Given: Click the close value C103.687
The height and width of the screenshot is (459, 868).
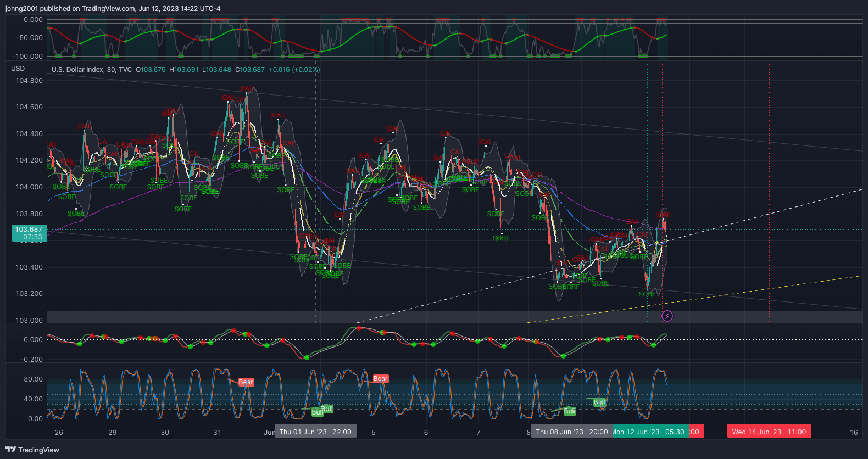Looking at the screenshot, I should 250,70.
